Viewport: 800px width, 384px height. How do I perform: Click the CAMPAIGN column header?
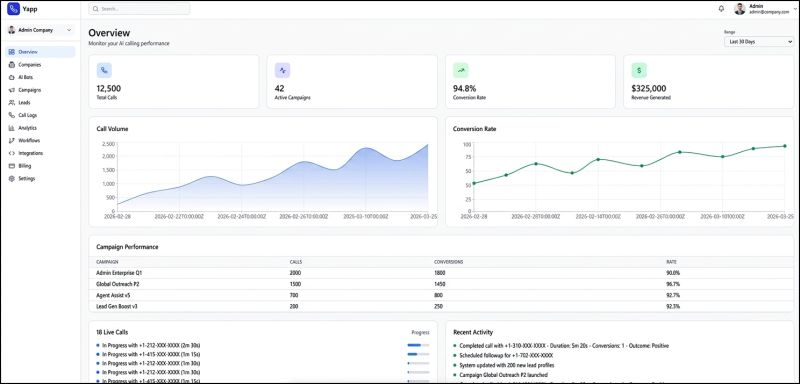point(107,262)
